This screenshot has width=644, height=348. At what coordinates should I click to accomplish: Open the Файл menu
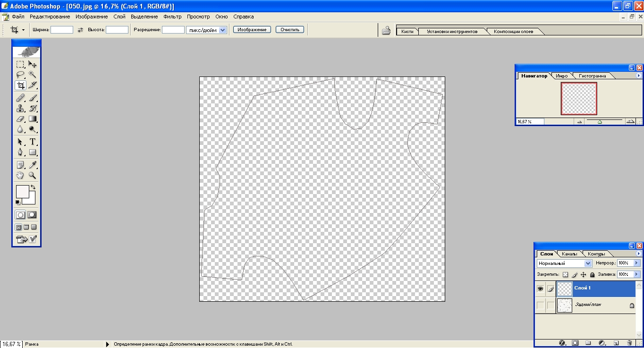point(18,17)
